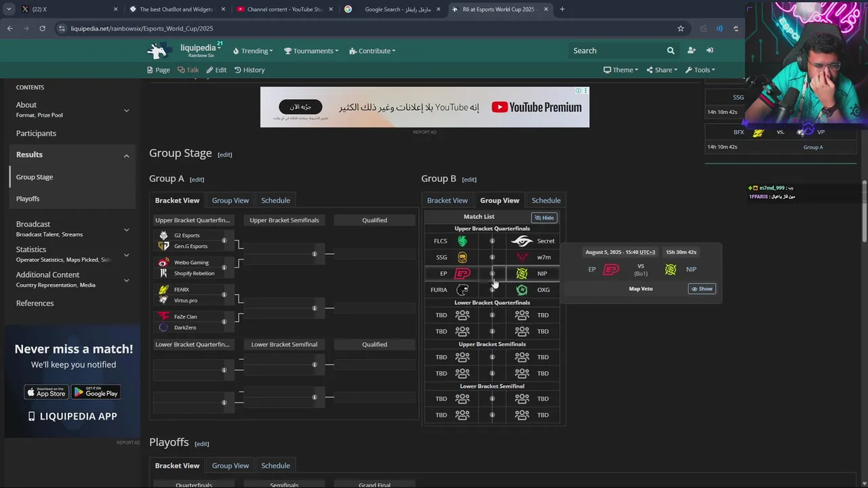The width and height of the screenshot is (868, 488).
Task: Click G2 Esports in Group A bracket
Action: [x=186, y=235]
